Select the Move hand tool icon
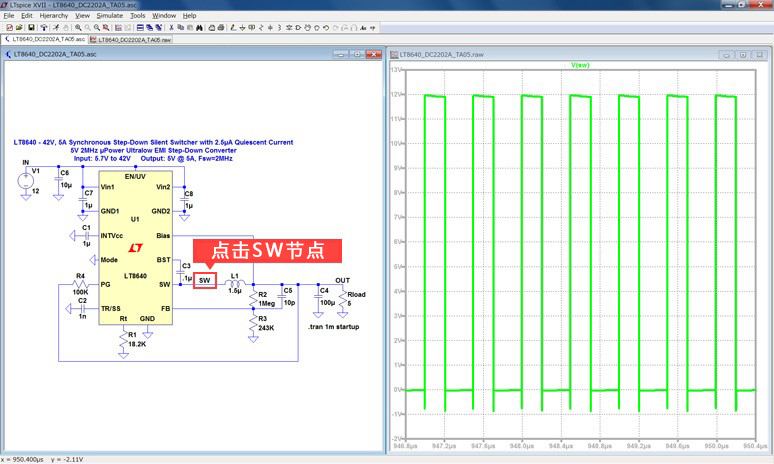 pyautogui.click(x=308, y=27)
